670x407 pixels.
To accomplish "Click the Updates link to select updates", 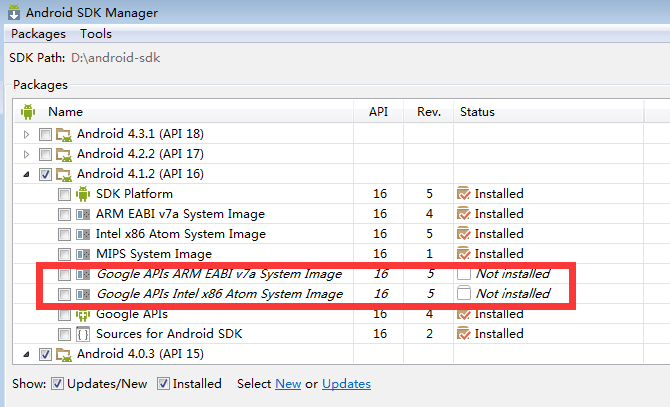I will [347, 384].
